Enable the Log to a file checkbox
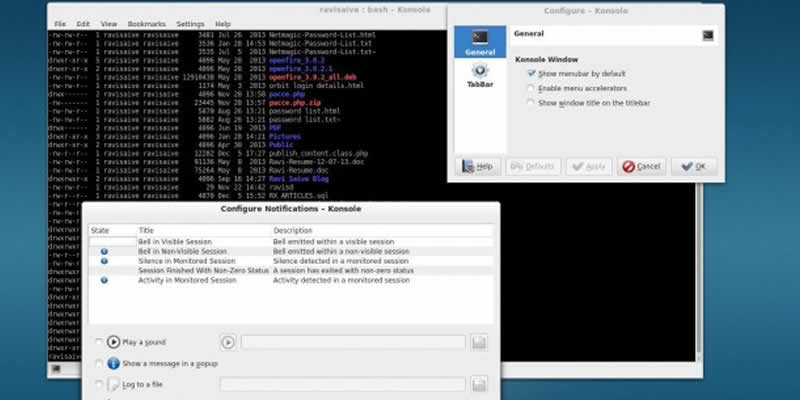The width and height of the screenshot is (800, 400). click(x=99, y=384)
